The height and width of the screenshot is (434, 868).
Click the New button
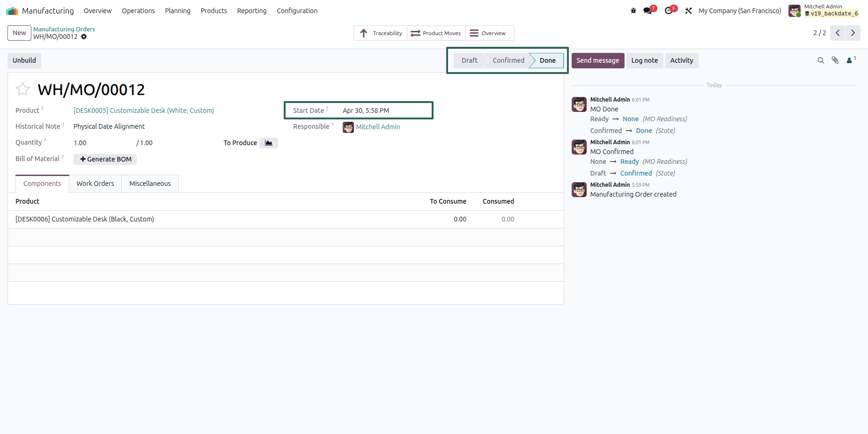click(19, 33)
